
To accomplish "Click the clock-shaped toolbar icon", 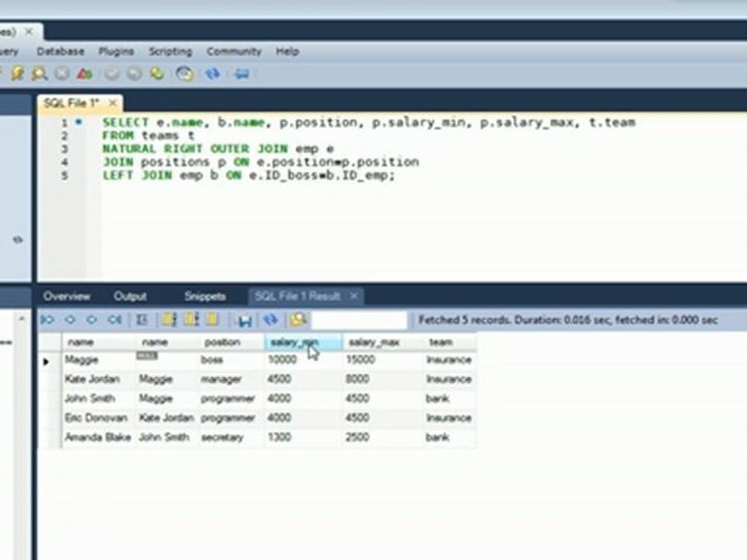I will [x=185, y=74].
